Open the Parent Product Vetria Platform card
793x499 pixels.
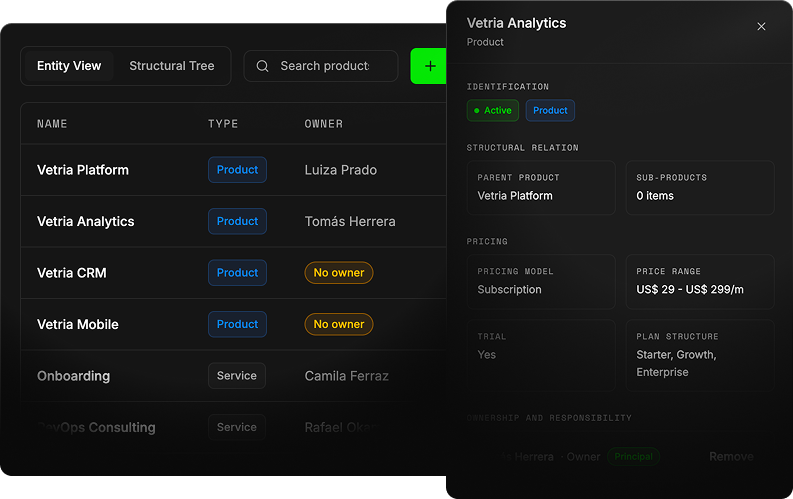541,188
